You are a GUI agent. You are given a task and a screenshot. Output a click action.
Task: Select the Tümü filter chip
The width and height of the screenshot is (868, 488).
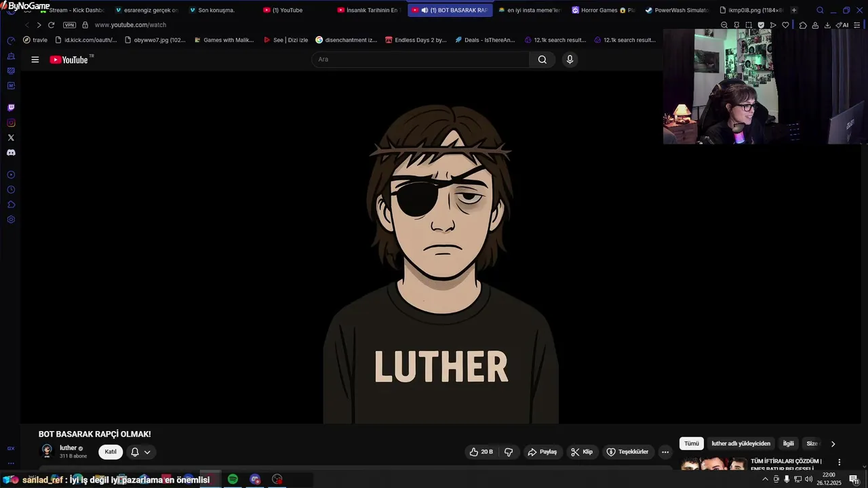click(691, 444)
